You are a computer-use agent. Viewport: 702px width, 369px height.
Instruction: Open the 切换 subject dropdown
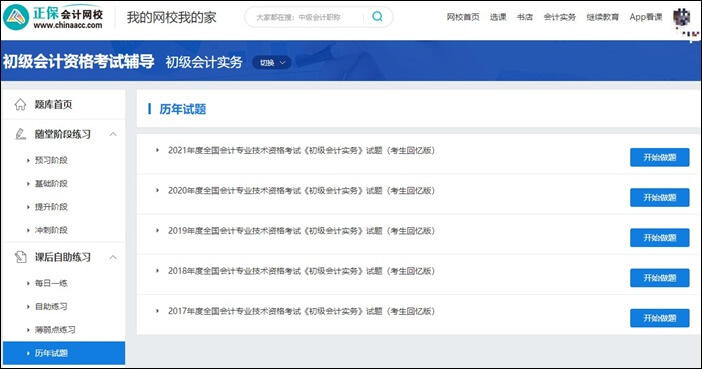272,63
